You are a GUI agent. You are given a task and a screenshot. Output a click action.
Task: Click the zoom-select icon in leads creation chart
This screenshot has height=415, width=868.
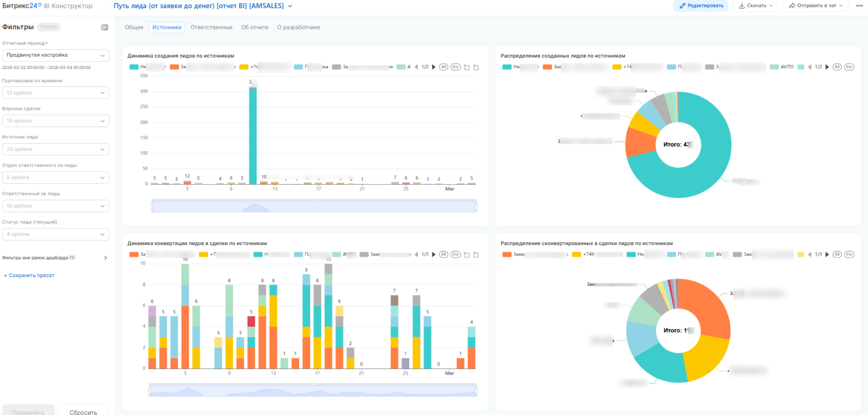(x=467, y=67)
